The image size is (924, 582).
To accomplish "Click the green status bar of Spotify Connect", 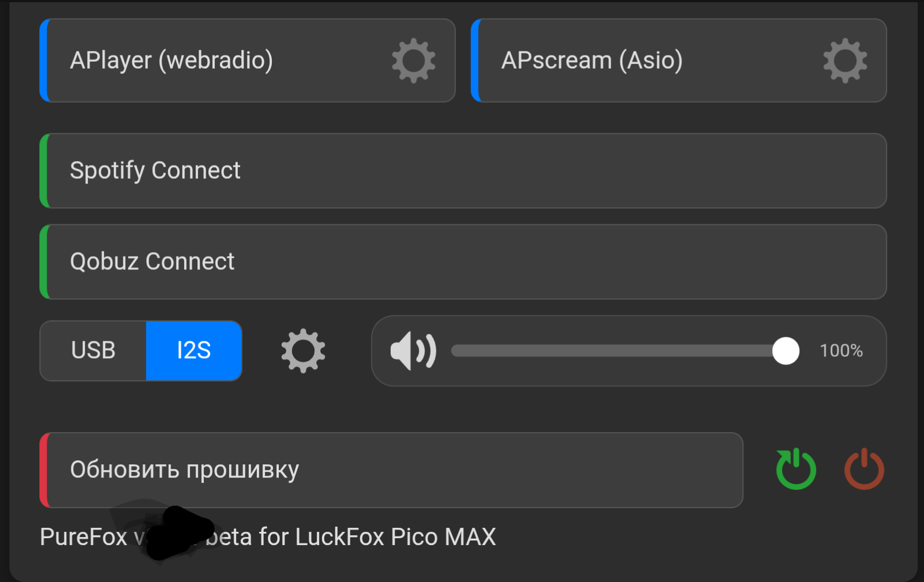I will (x=44, y=171).
